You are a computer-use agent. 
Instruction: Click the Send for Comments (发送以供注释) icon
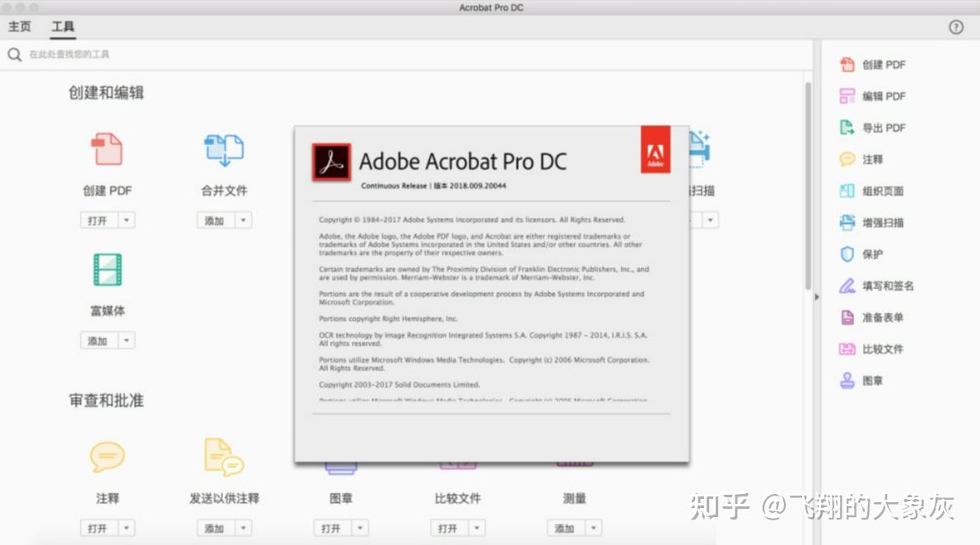pos(224,457)
